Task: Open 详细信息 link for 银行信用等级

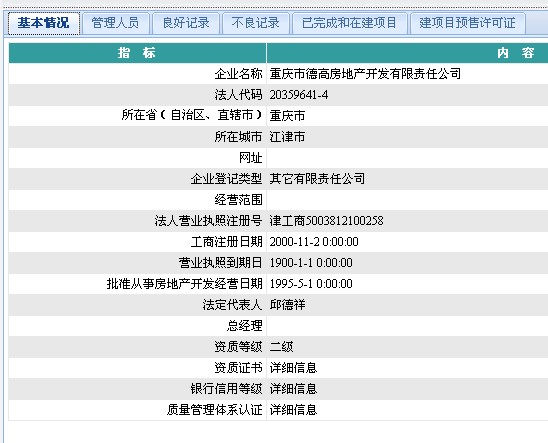Action: pos(293,388)
